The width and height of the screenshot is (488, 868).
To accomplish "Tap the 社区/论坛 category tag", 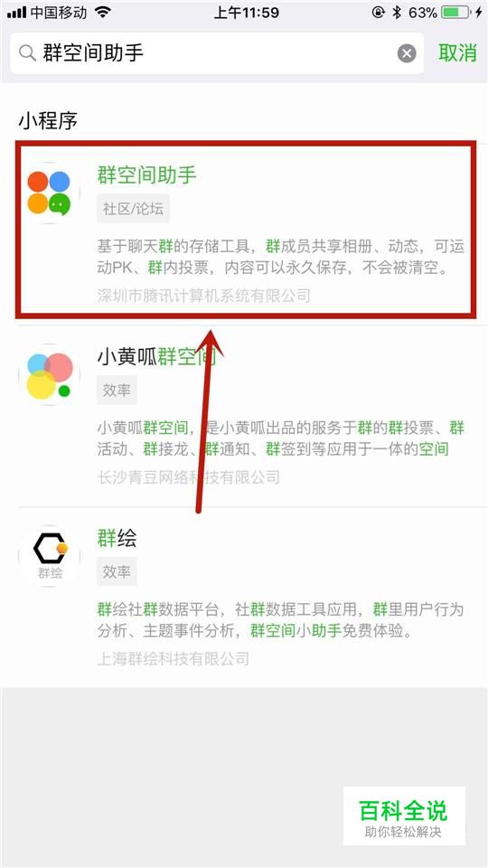I will [x=134, y=209].
